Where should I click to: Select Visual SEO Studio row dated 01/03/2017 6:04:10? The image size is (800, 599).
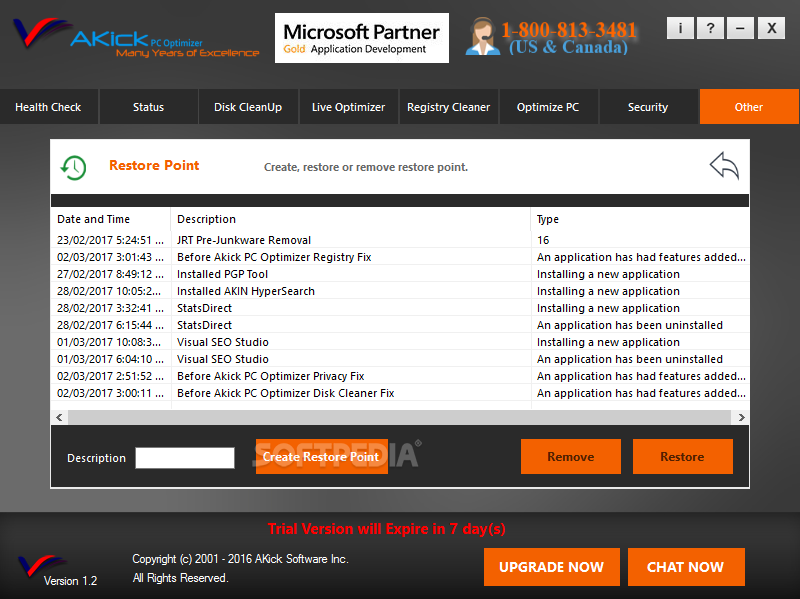click(399, 359)
